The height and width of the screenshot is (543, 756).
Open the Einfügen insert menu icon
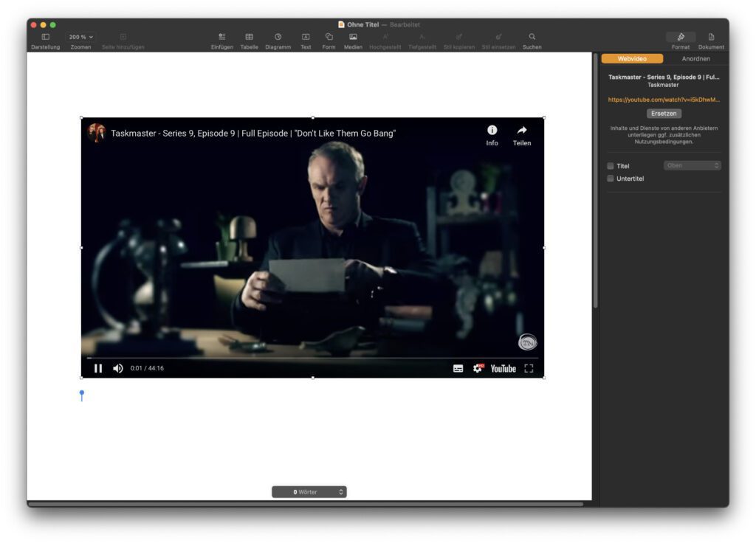pos(221,37)
